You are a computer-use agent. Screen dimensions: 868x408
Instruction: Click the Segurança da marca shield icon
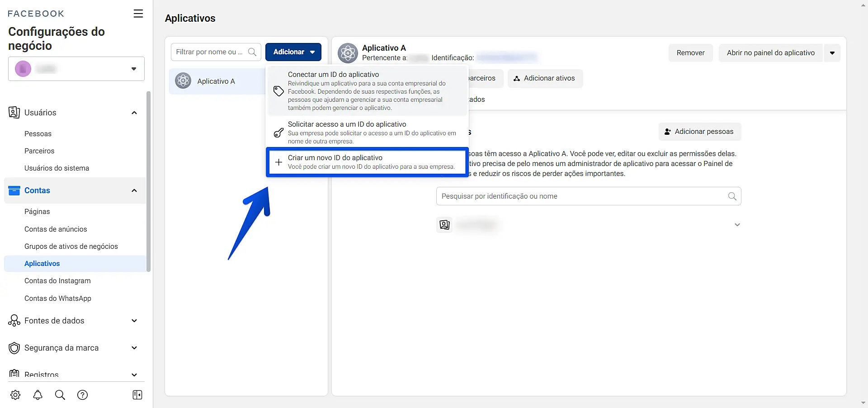pyautogui.click(x=14, y=348)
